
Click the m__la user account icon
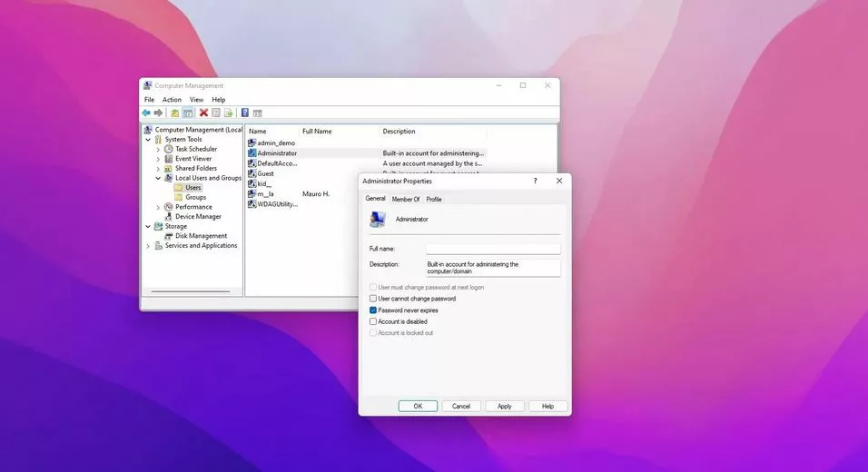click(252, 193)
